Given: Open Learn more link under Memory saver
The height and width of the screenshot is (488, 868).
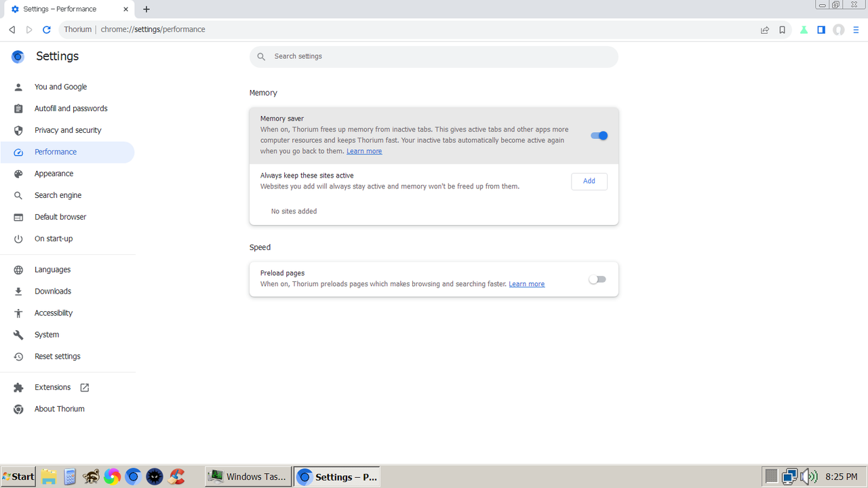Looking at the screenshot, I should tap(364, 151).
